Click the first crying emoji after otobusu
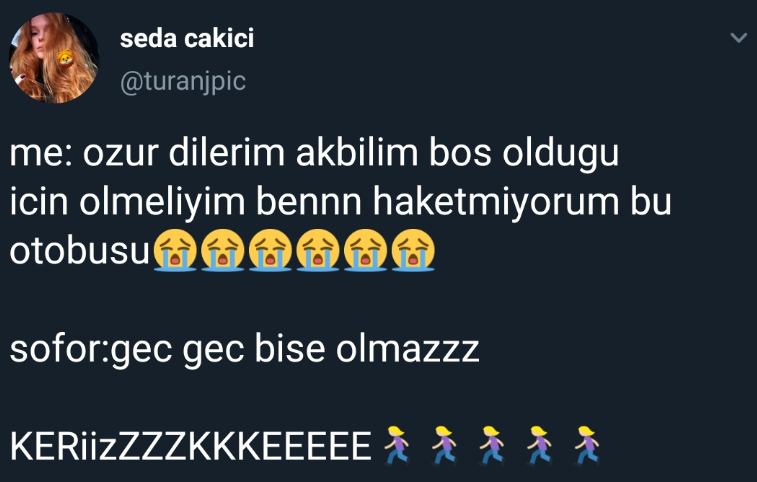This screenshot has width=757, height=482. tap(175, 250)
